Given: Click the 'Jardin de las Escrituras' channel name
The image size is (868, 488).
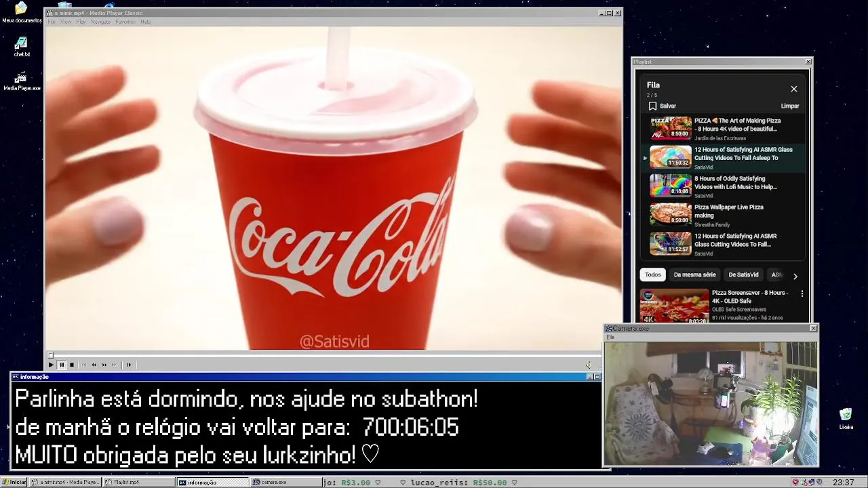Looking at the screenshot, I should pyautogui.click(x=720, y=138).
